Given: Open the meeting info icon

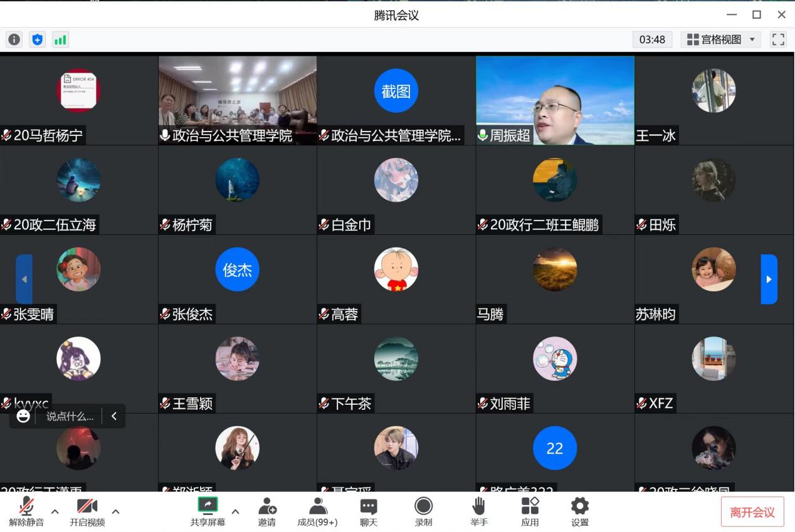Looking at the screenshot, I should [x=14, y=39].
